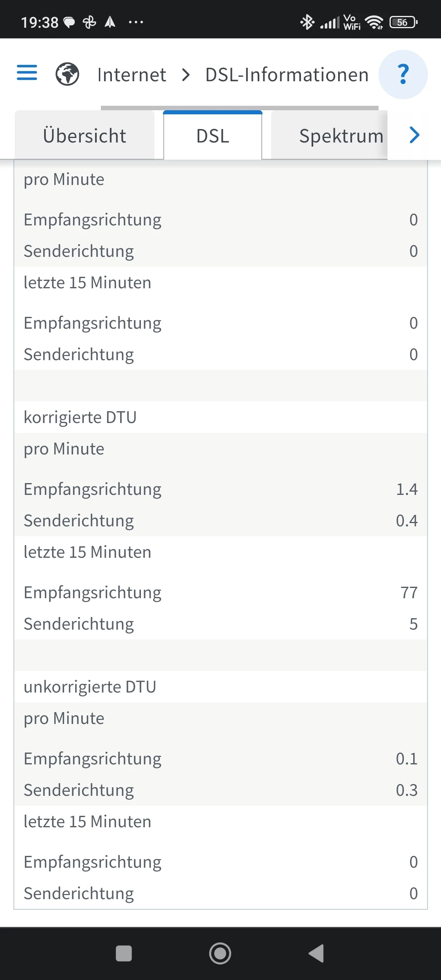Select the DSL tab
441x980 pixels.
213,136
